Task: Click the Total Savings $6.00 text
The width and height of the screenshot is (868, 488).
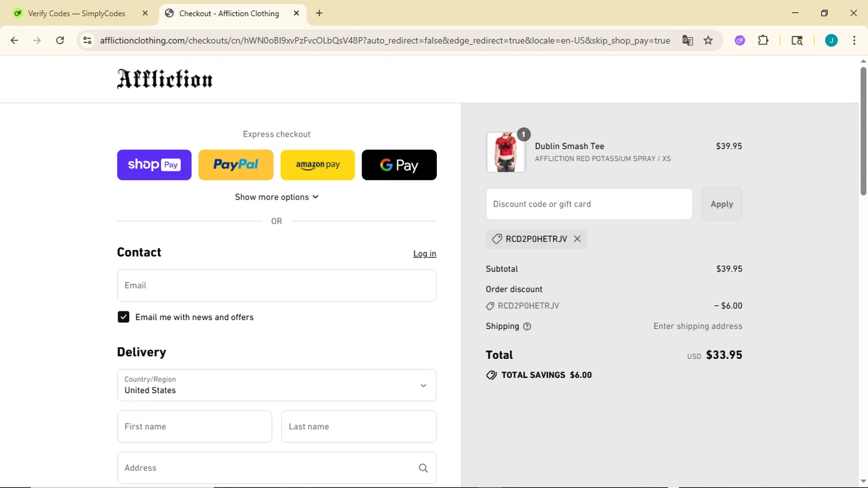Action: point(546,375)
